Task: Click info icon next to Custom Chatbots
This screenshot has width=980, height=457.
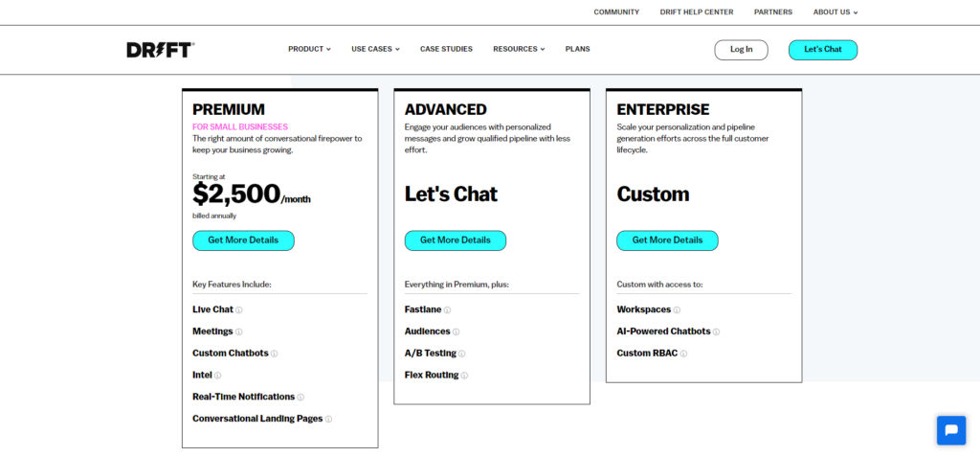Action: (x=274, y=354)
